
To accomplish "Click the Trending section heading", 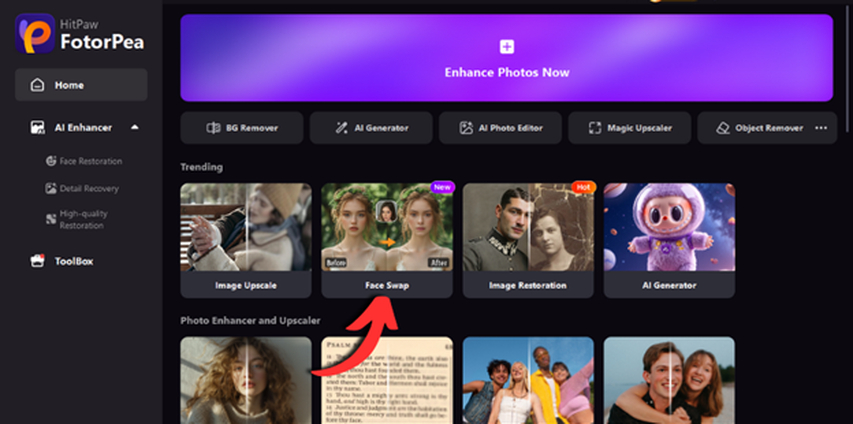I will pyautogui.click(x=201, y=167).
